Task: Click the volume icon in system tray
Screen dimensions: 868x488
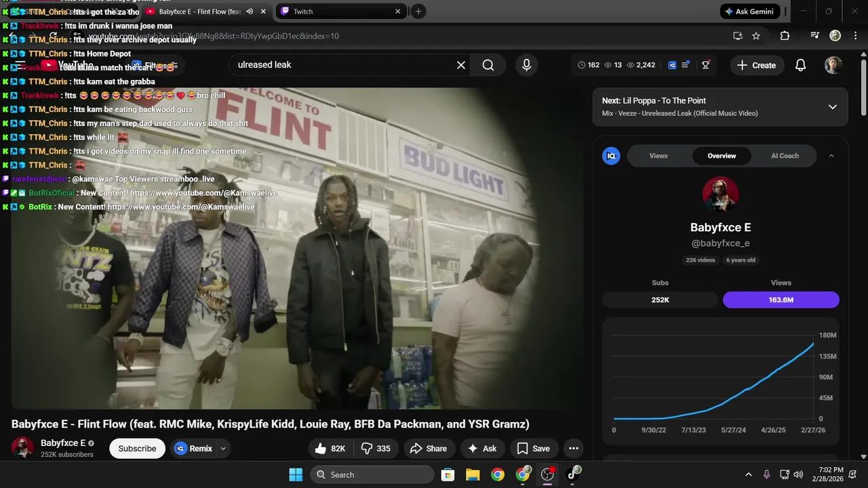Action: (798, 474)
